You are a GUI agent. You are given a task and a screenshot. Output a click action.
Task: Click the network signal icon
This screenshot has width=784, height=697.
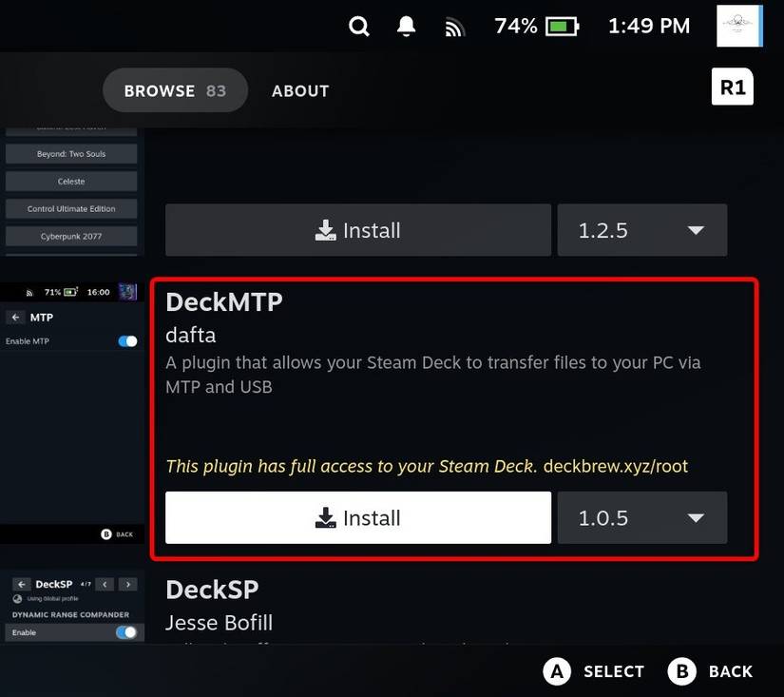click(454, 26)
